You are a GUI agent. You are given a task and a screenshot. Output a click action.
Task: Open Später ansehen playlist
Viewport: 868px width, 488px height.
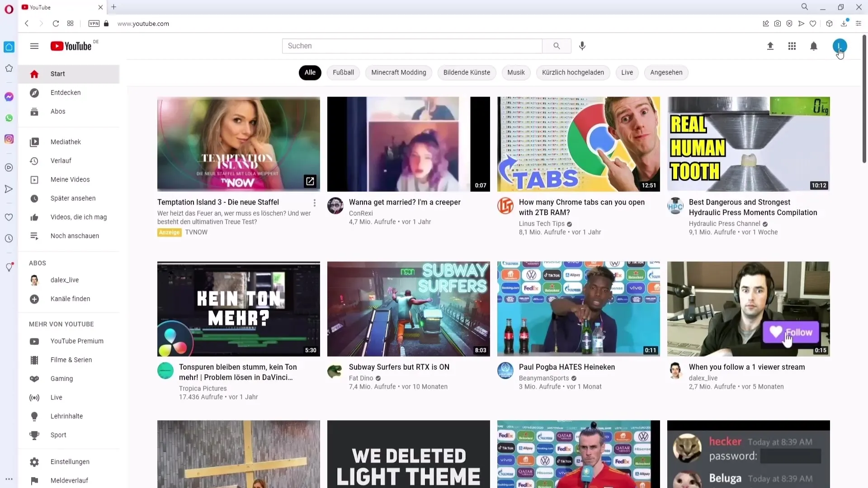coord(69,198)
